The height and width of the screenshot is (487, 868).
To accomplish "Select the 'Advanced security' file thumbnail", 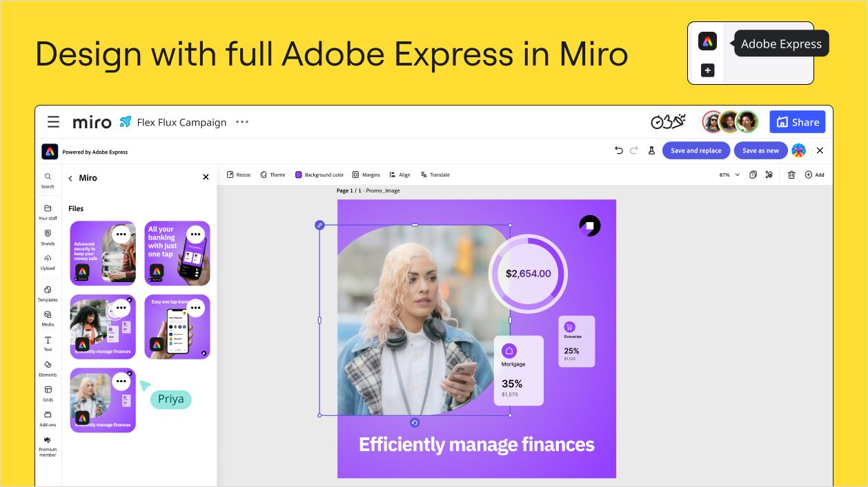I will [103, 253].
